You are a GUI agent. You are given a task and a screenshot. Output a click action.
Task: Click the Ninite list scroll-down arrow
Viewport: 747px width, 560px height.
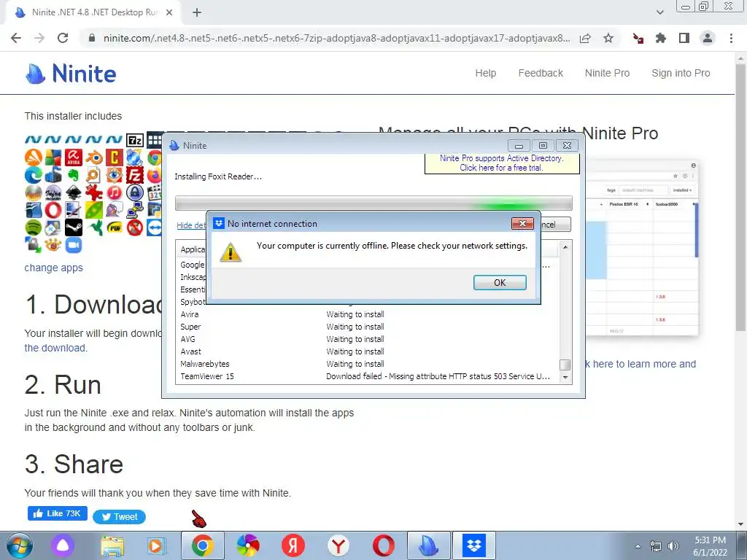pos(565,377)
